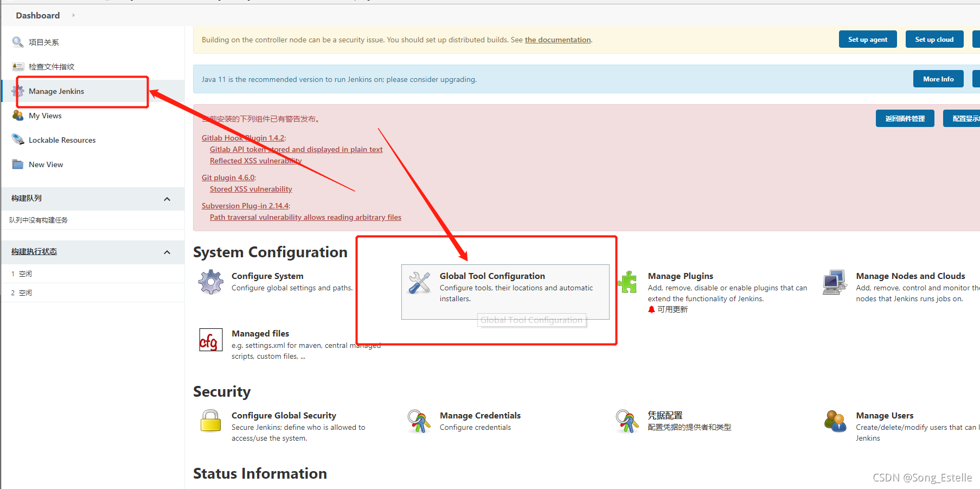Open the Path traversal vulnerability link

305,217
